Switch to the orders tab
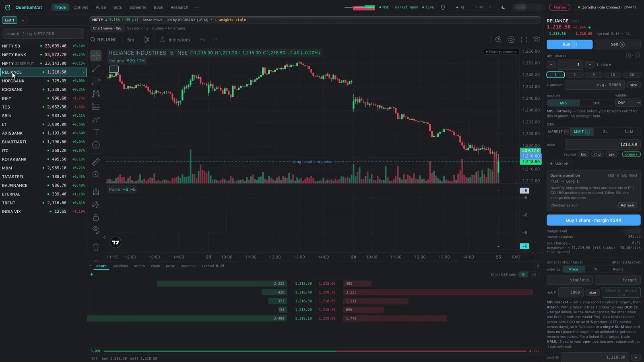Screen dimensions: 644x362 tap(139, 266)
